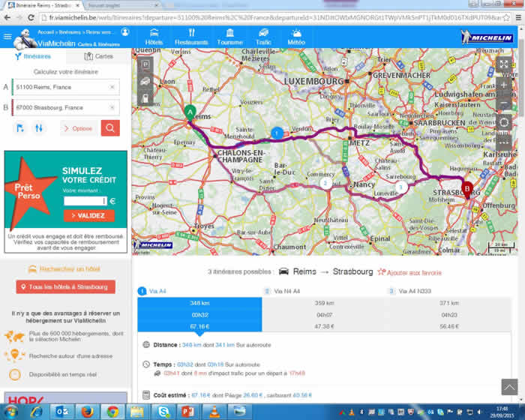Clear the 51100 Reims departure field
This screenshot has width=525, height=420.
click(x=112, y=88)
